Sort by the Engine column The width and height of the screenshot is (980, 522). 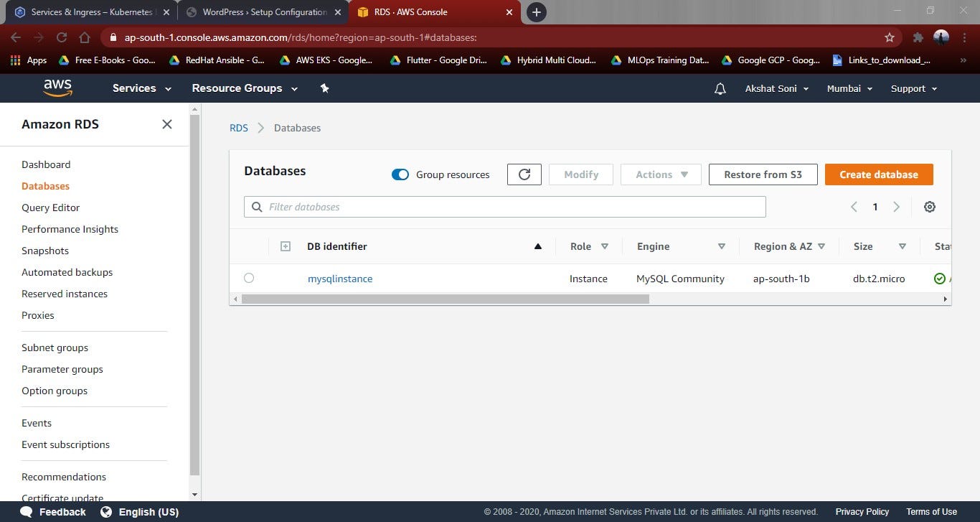(722, 246)
